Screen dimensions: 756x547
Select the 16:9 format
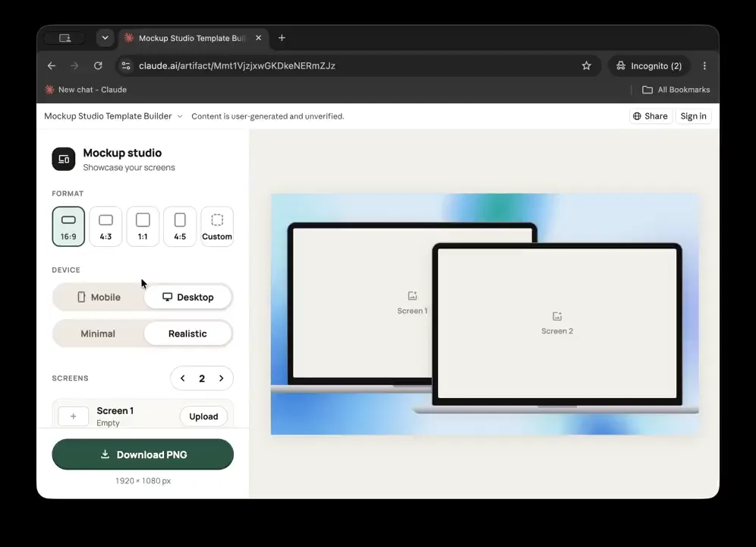click(68, 226)
